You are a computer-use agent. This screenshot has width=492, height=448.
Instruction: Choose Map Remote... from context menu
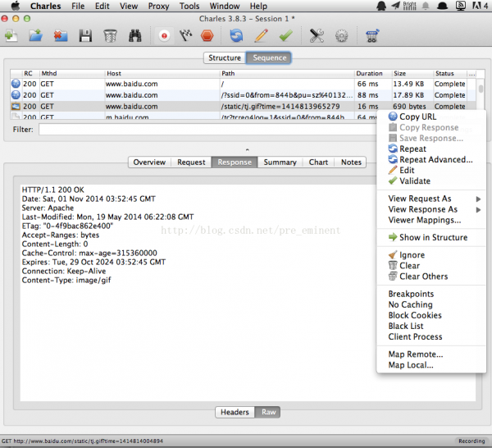click(x=431, y=354)
